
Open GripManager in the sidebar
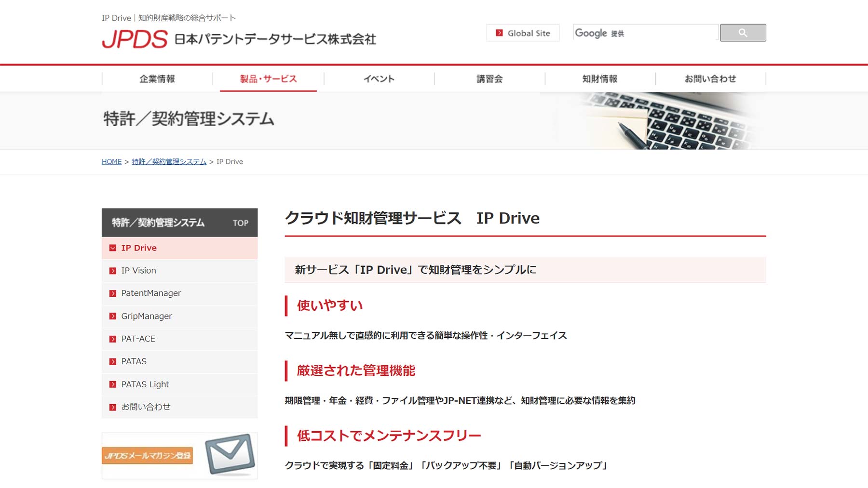pos(179,317)
